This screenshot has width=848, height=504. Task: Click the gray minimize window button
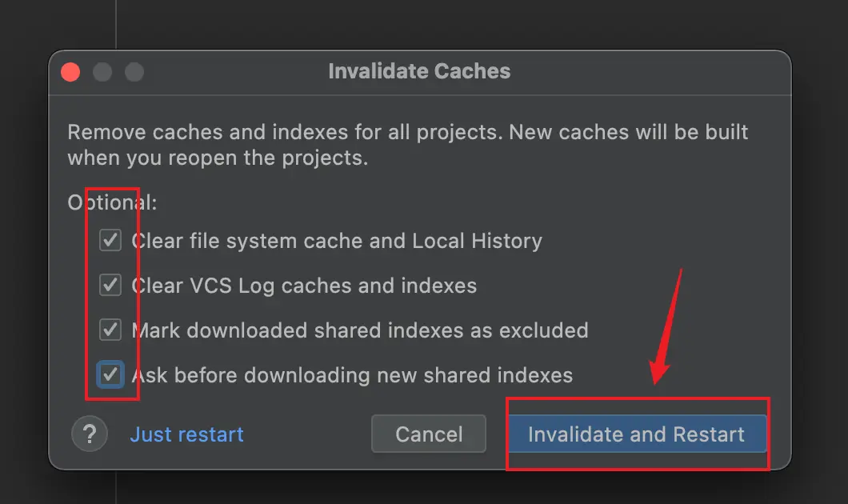(102, 72)
